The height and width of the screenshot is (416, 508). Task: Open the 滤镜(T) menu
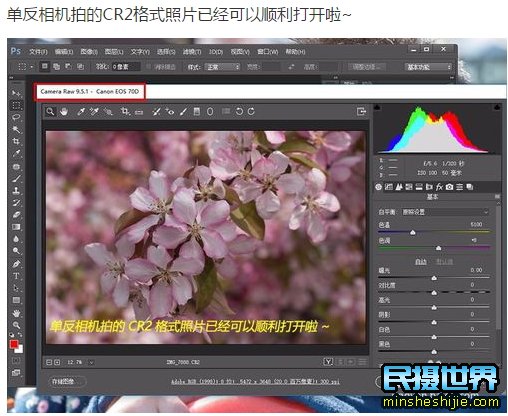[x=192, y=52]
